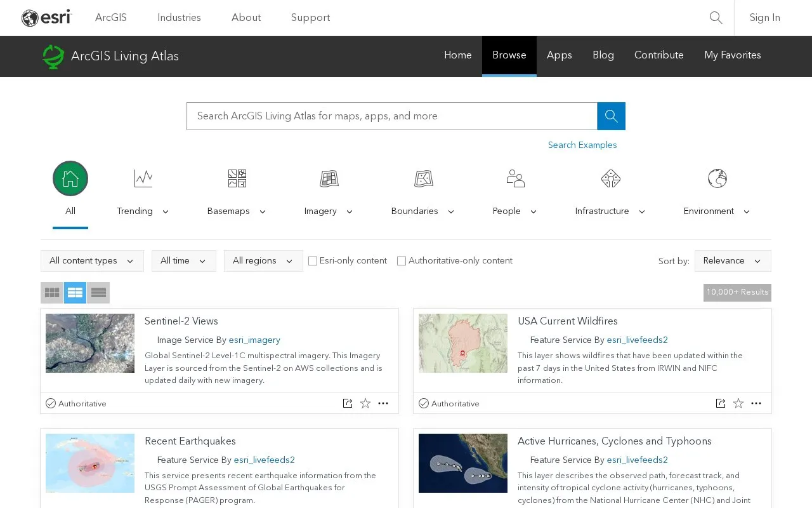
Task: Enable Esri-only content checkbox
Action: (x=313, y=261)
